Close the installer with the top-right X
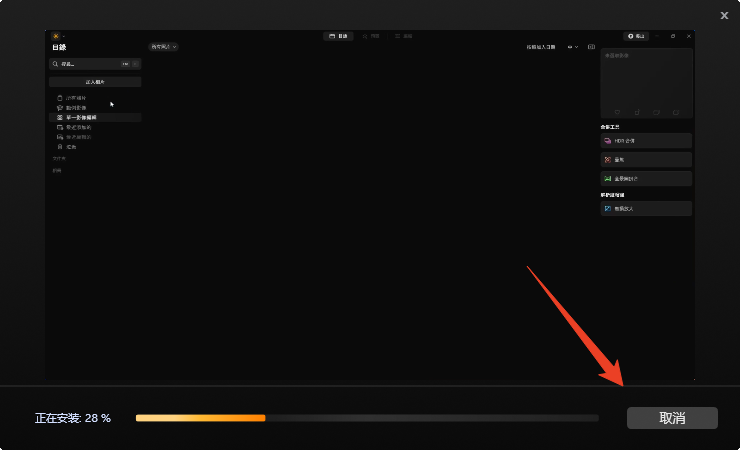The height and width of the screenshot is (450, 740). pyautogui.click(x=724, y=15)
